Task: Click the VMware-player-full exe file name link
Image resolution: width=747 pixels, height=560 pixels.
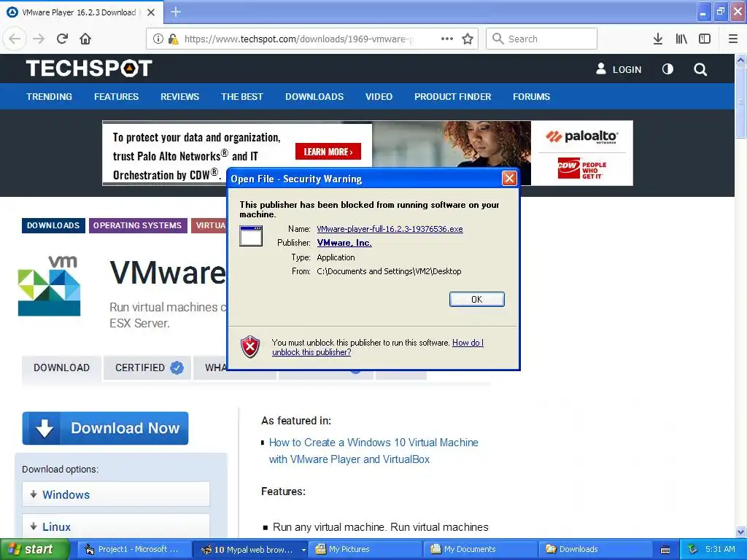Action: point(390,229)
